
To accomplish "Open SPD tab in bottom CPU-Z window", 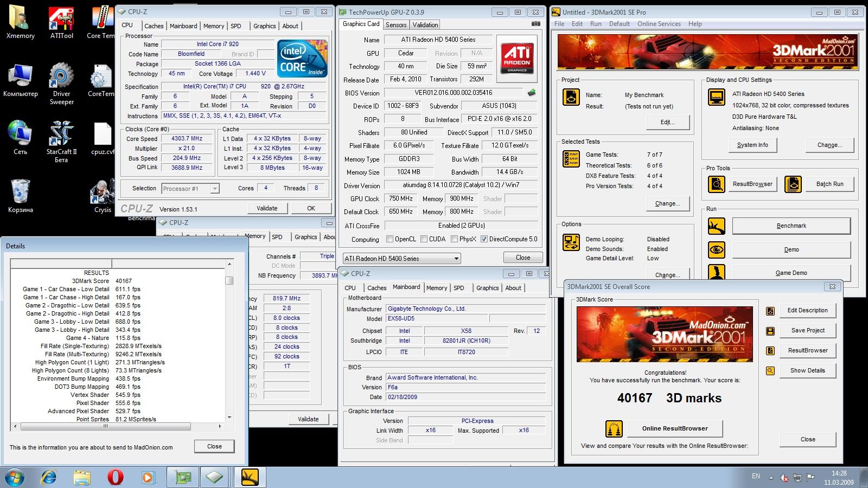I will [459, 288].
